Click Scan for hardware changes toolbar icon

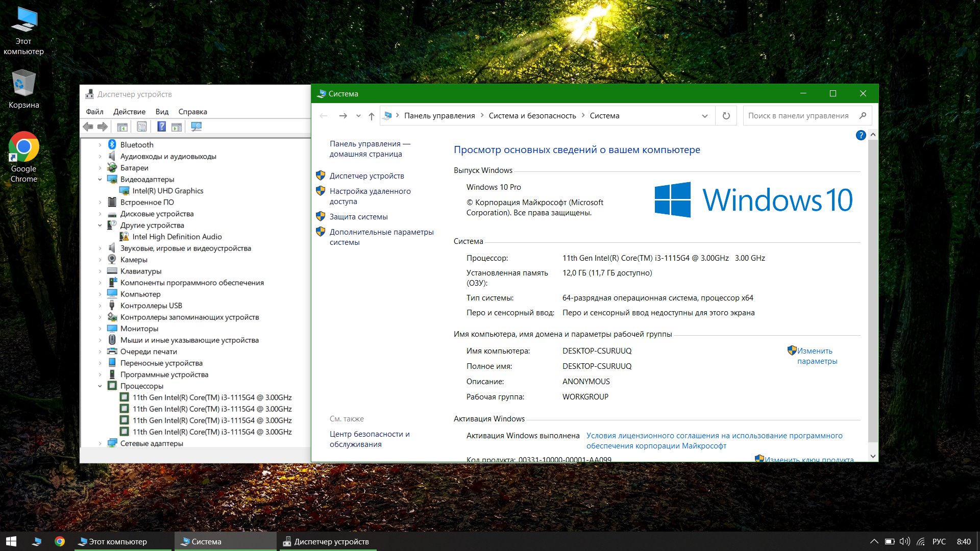pyautogui.click(x=196, y=127)
